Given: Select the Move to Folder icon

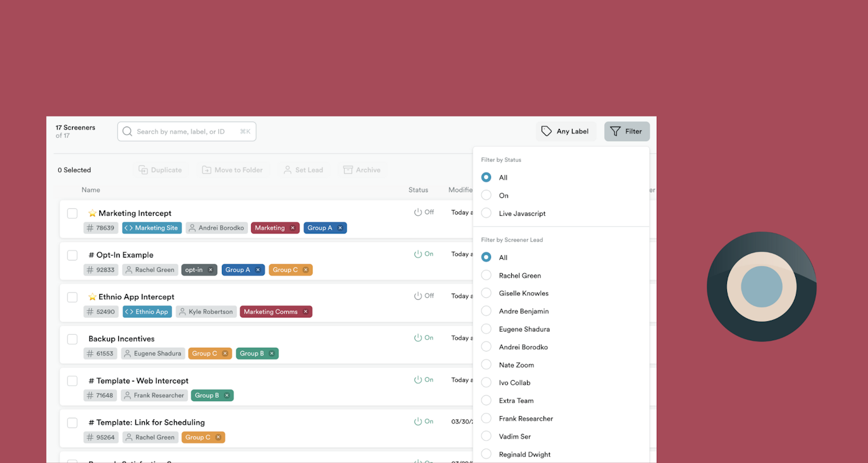Looking at the screenshot, I should (207, 170).
